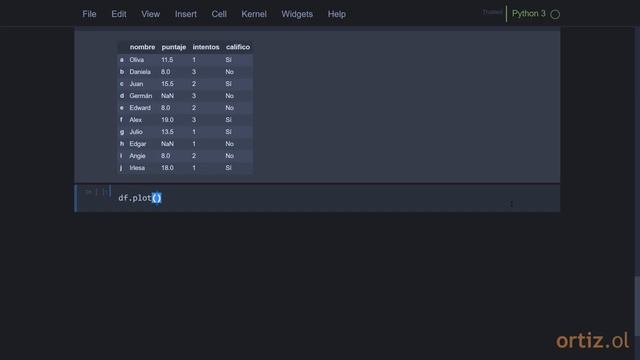Viewport: 640px width, 360px height.
Task: Click the califico value in Alex row
Action: [x=228, y=120]
